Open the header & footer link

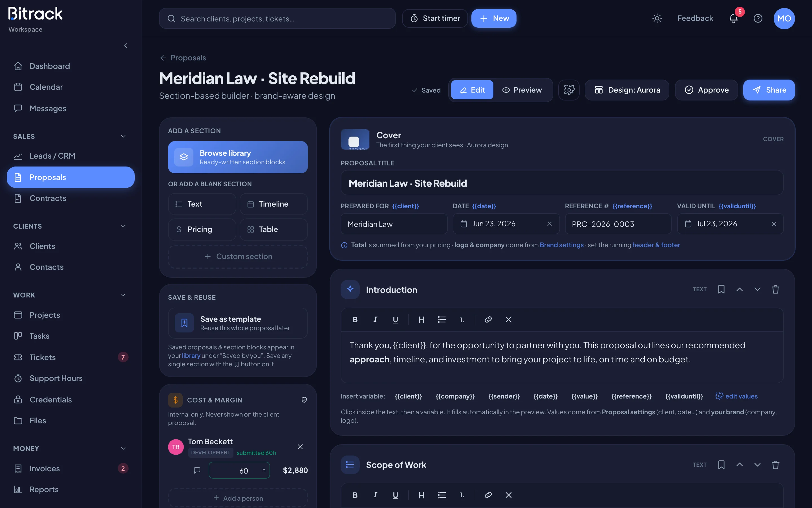coord(656,245)
